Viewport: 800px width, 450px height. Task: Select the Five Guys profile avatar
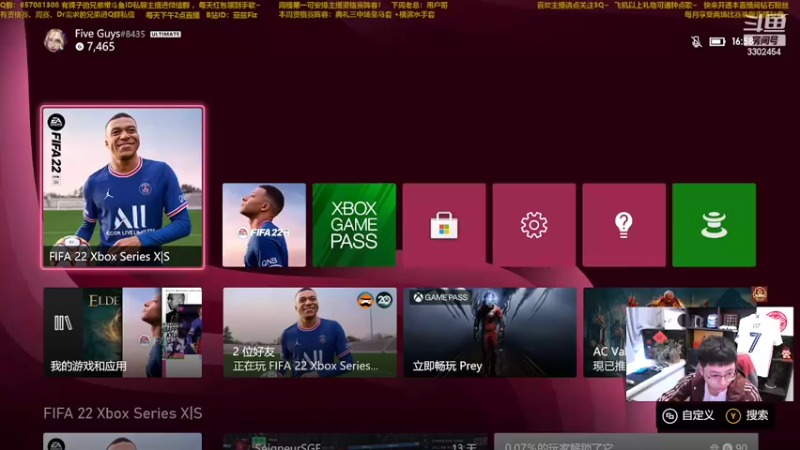pyautogui.click(x=55, y=40)
